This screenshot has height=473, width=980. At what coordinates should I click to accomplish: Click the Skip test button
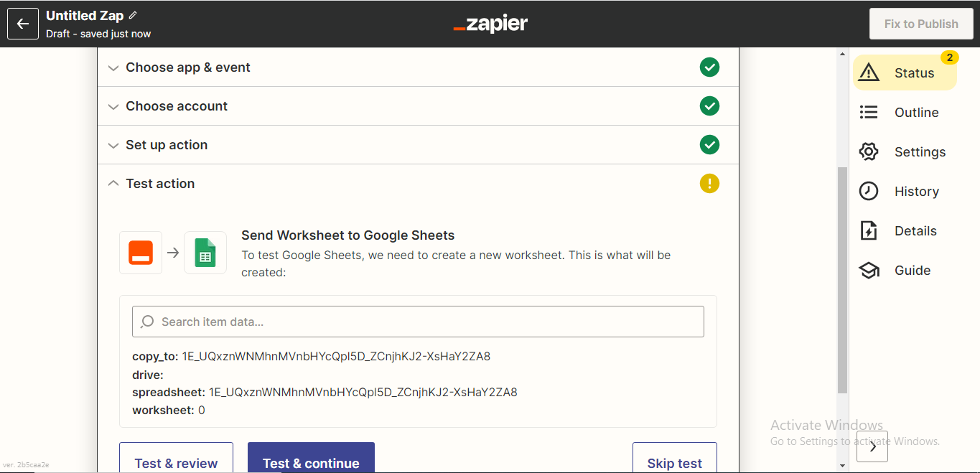point(674,458)
